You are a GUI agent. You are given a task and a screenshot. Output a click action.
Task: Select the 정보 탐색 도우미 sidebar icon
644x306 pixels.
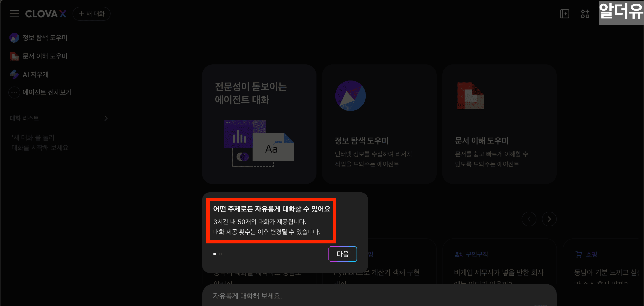click(14, 38)
